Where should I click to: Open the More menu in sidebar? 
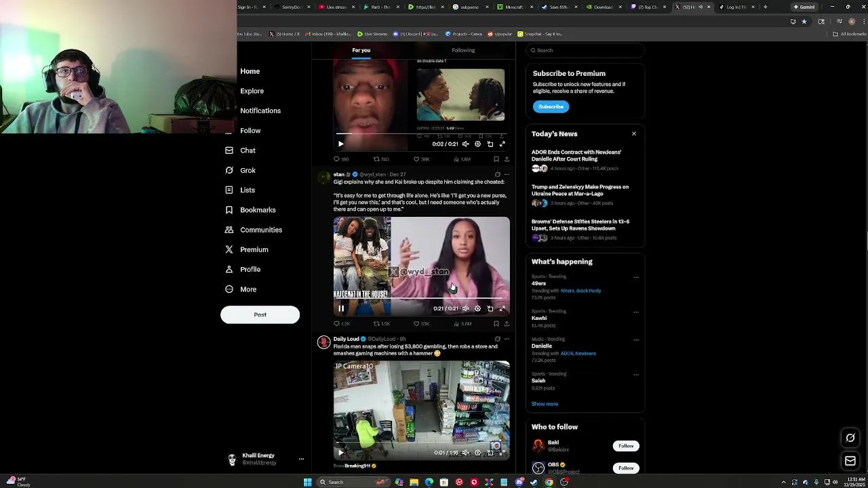click(241, 289)
